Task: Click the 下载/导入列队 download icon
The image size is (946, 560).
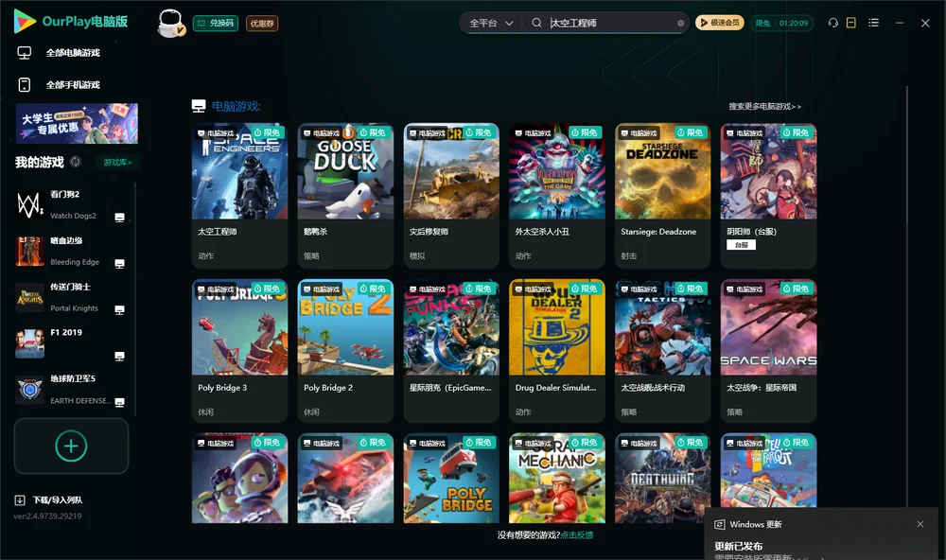Action: pyautogui.click(x=20, y=500)
